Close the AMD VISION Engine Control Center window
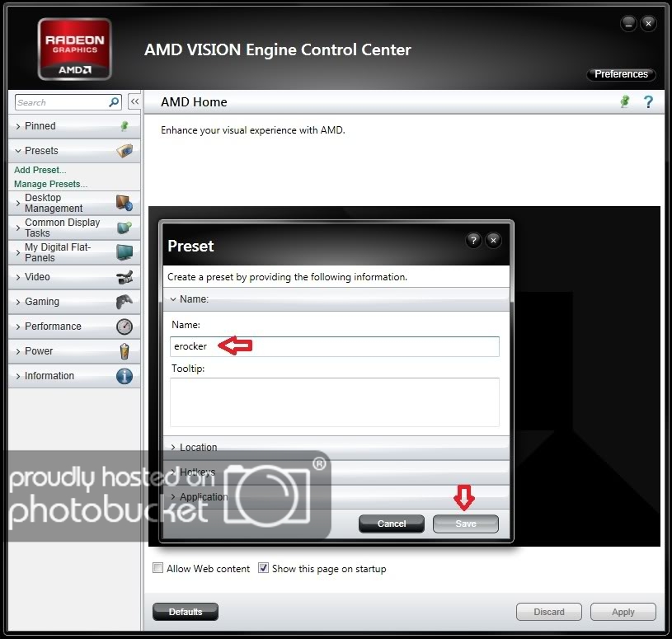 648,24
